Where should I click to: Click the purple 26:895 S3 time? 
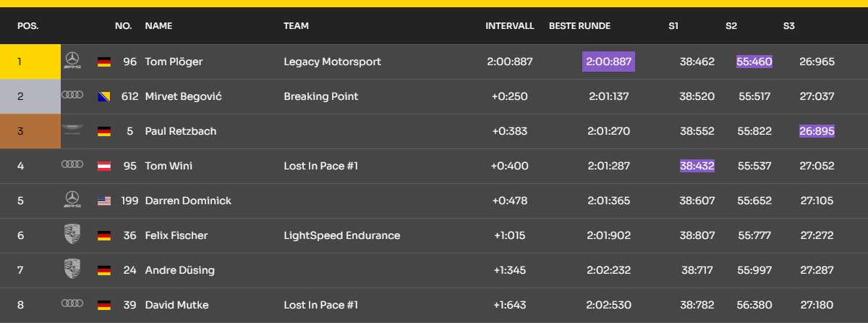(817, 131)
